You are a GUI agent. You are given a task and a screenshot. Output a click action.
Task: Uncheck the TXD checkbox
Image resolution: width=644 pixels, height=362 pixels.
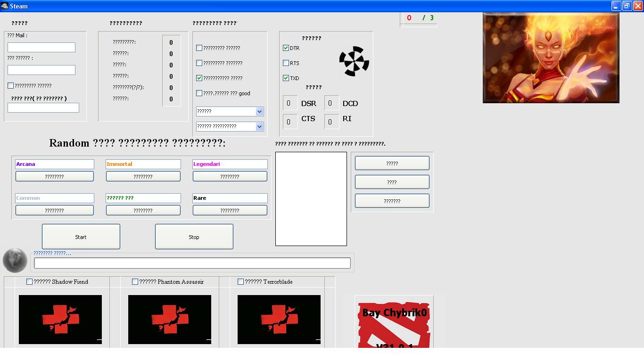286,78
